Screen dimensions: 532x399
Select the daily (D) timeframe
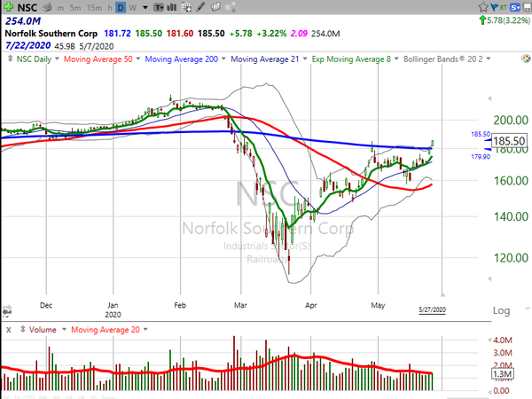coord(120,6)
